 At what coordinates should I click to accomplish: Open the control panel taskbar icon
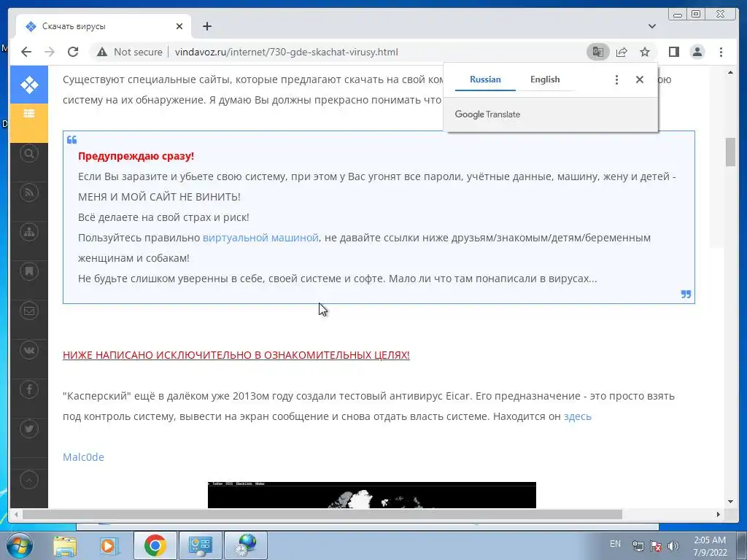200,545
